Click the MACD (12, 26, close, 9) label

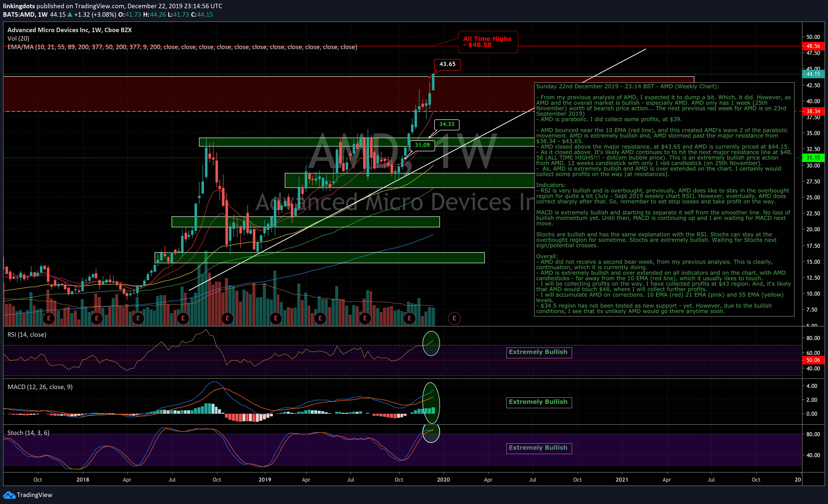[x=40, y=387]
